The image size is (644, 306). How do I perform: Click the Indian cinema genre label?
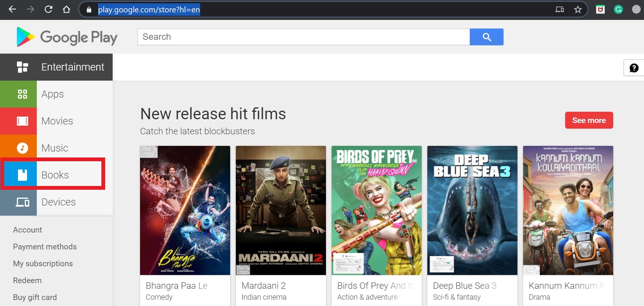click(264, 297)
